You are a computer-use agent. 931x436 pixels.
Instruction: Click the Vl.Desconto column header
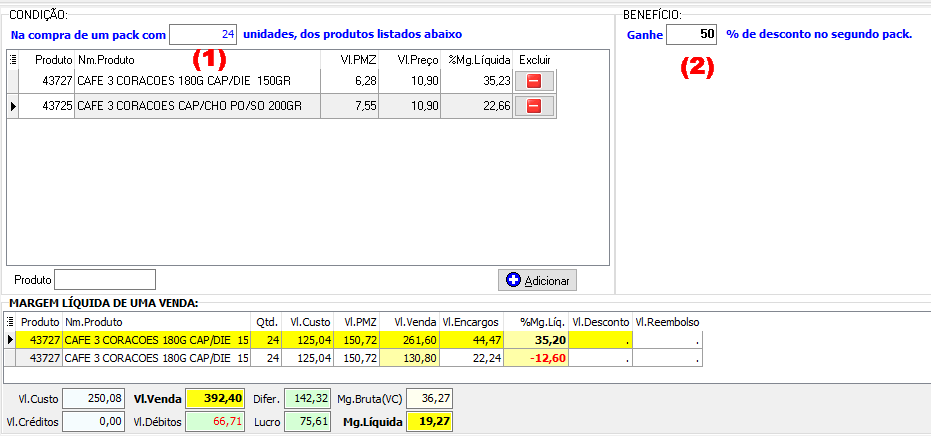(600, 322)
